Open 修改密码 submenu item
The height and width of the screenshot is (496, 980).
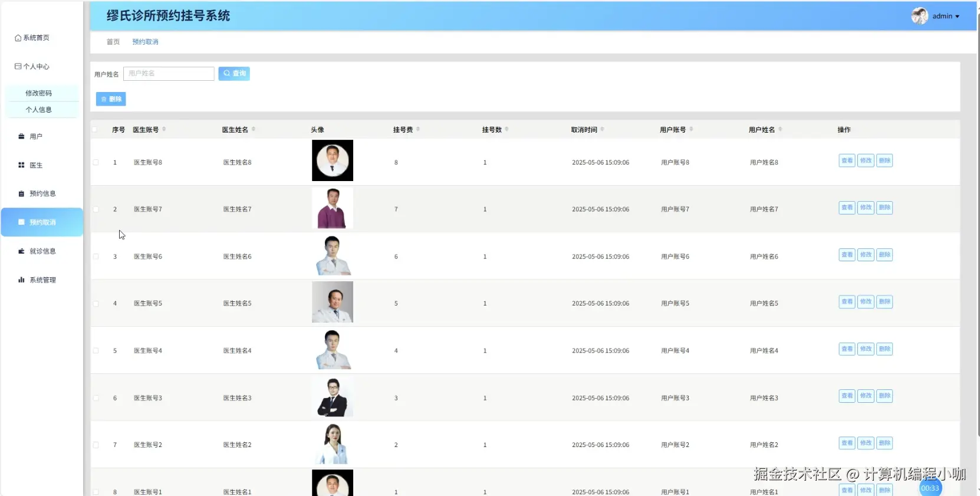[x=39, y=93]
